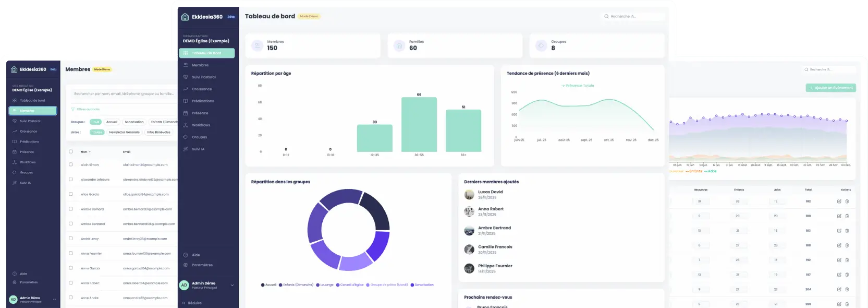
Task: Toggle the select-all checkbox beside Nom header
Action: pyautogui.click(x=71, y=152)
